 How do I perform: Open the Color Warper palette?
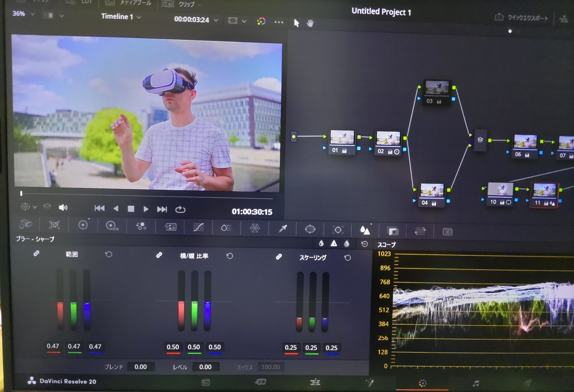point(255,228)
